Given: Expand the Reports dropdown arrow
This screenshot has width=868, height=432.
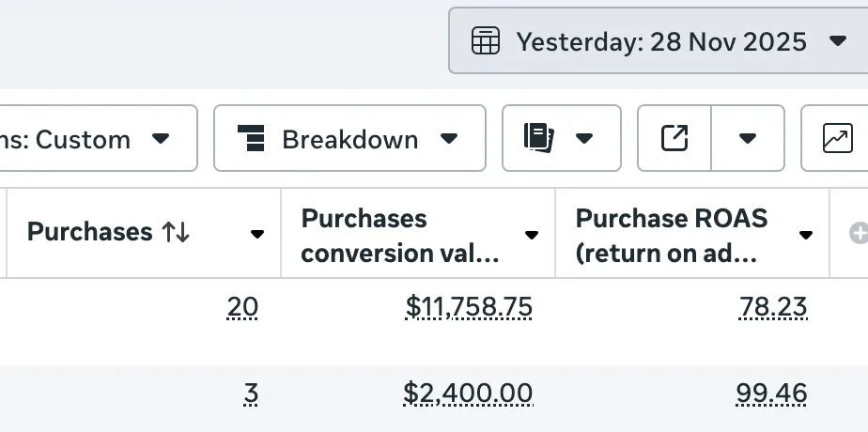Looking at the screenshot, I should [x=584, y=139].
